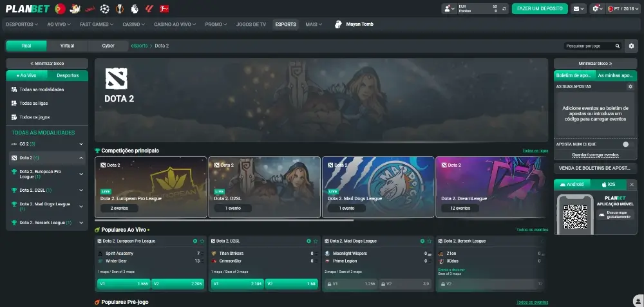
Task: Open the top settings gear dropdown
Action: [596, 8]
